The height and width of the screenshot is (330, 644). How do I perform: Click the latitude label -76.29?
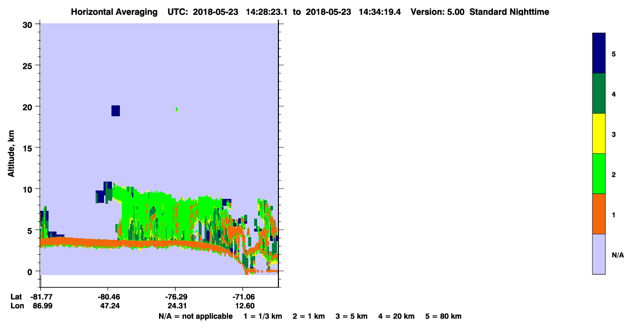click(176, 297)
